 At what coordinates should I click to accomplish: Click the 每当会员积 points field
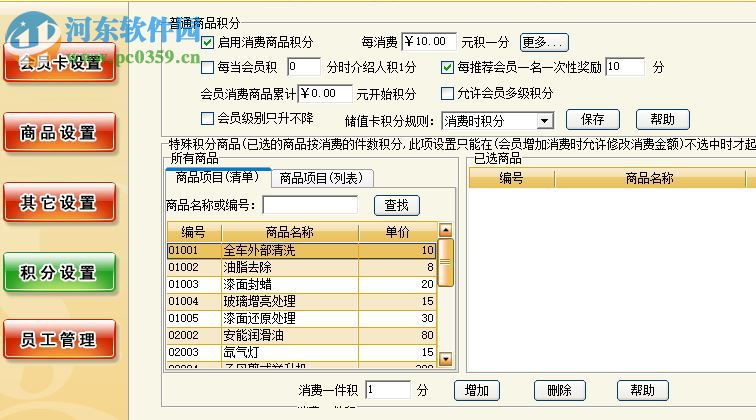click(x=304, y=67)
